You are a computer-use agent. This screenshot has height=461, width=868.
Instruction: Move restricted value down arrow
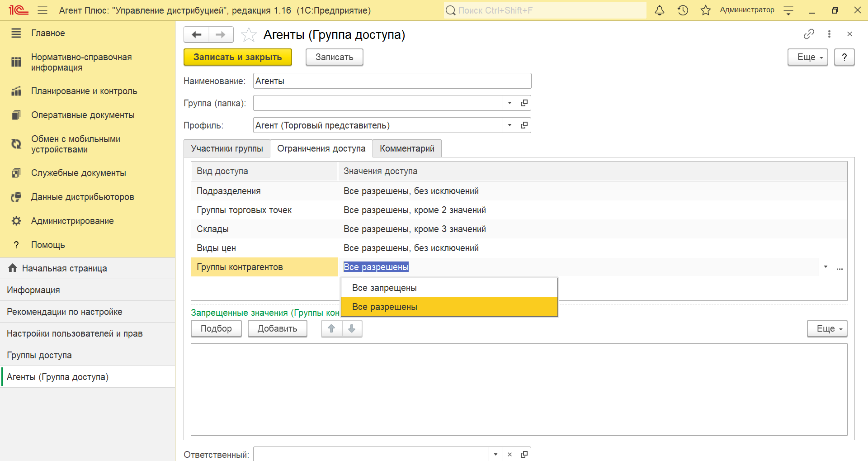(352, 329)
